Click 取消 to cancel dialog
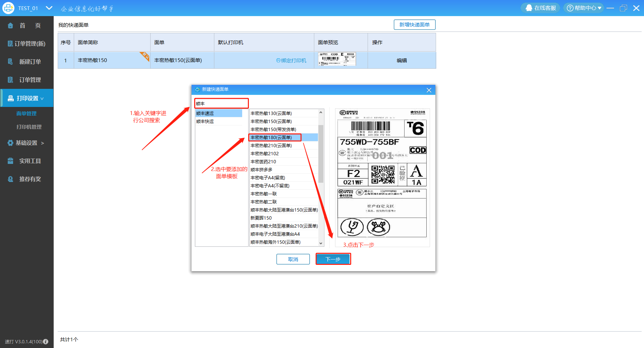 (293, 259)
